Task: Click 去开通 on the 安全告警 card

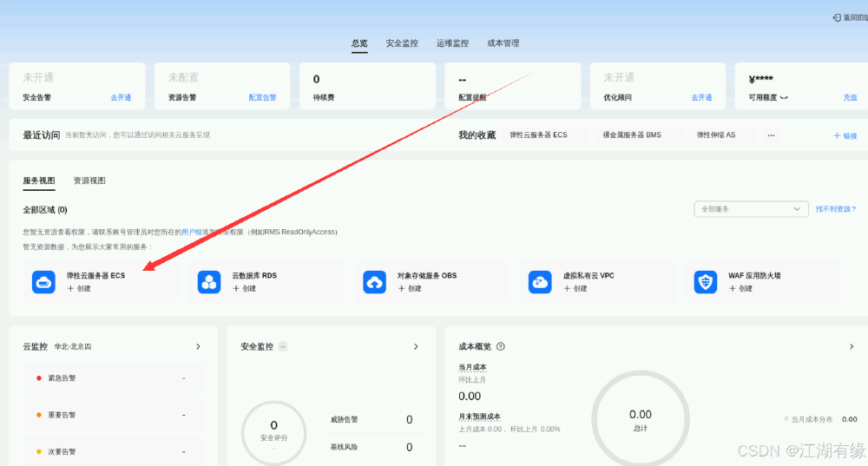Action: (x=121, y=97)
